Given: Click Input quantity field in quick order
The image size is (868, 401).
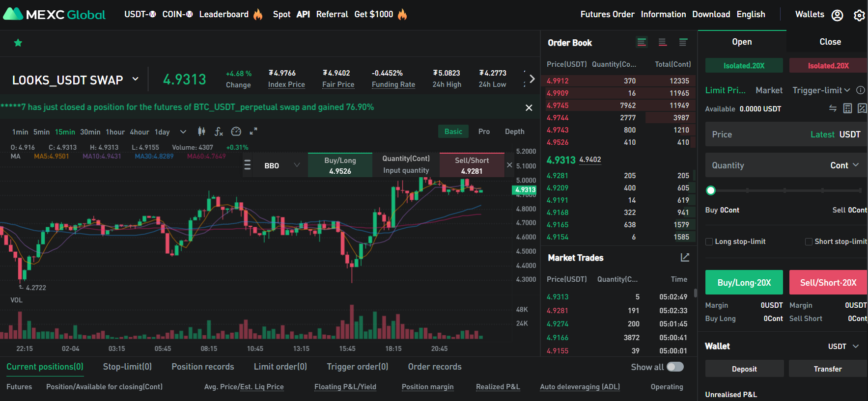Looking at the screenshot, I should (406, 170).
